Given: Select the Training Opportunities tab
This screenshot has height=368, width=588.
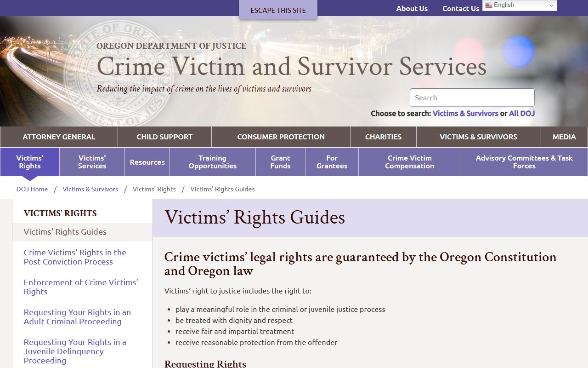Looking at the screenshot, I should click(212, 162).
